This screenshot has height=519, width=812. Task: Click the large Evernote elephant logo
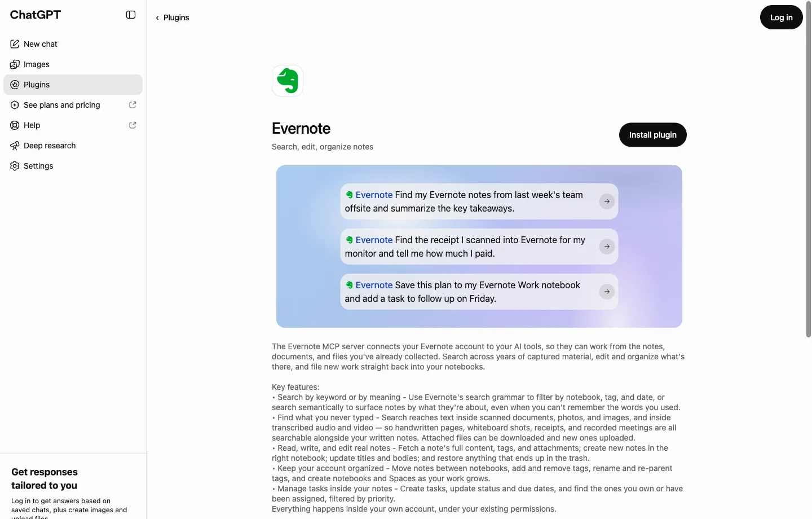(x=288, y=81)
